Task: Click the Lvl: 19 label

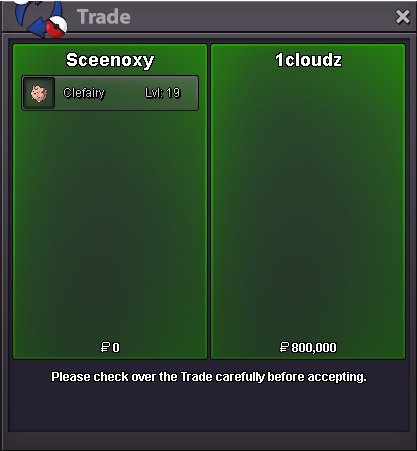Action: point(163,93)
